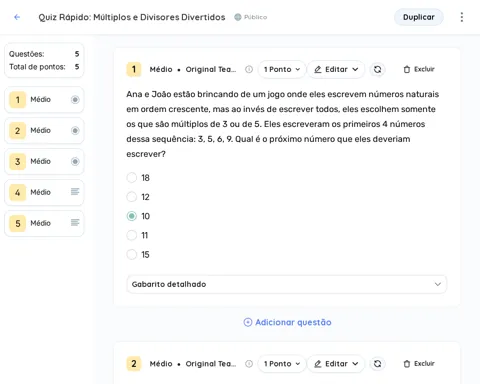Image resolution: width=480 pixels, height=384 pixels.
Task: Regenerate question 2 with the refresh icon
Action: tap(377, 364)
